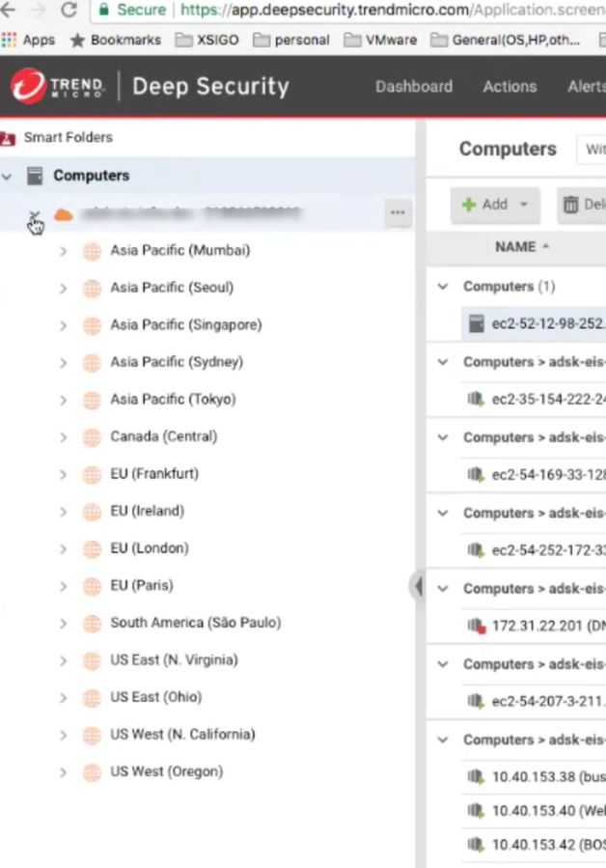The image size is (606, 868).
Task: Select the Canada (Central) region
Action: [163, 436]
